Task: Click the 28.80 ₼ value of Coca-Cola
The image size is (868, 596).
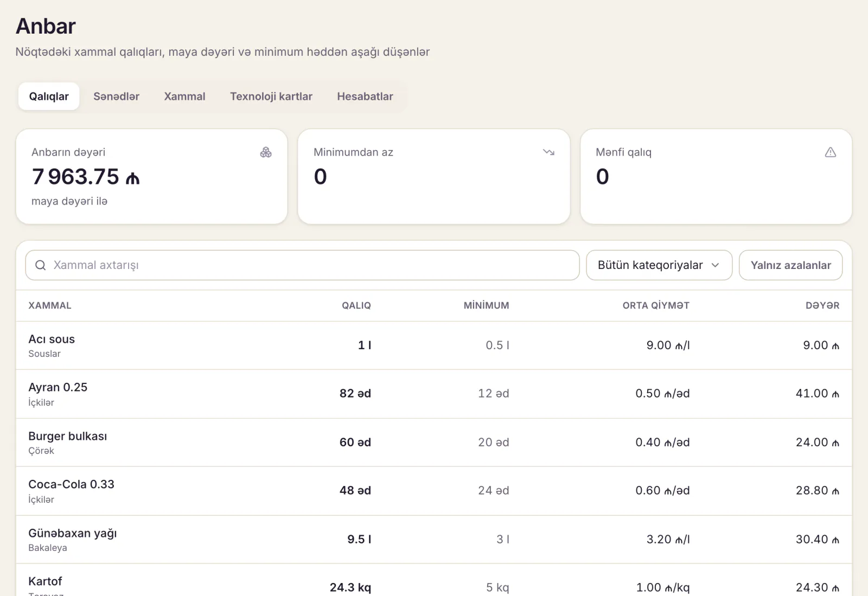Action: click(x=818, y=490)
